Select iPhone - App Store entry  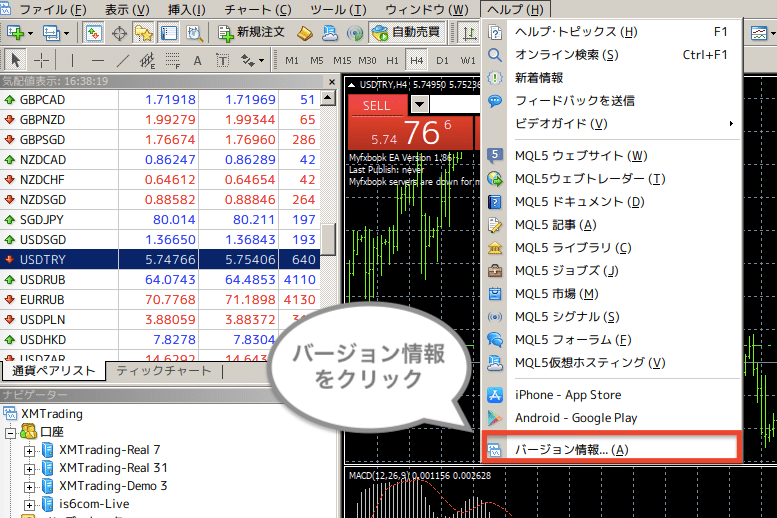[611, 395]
